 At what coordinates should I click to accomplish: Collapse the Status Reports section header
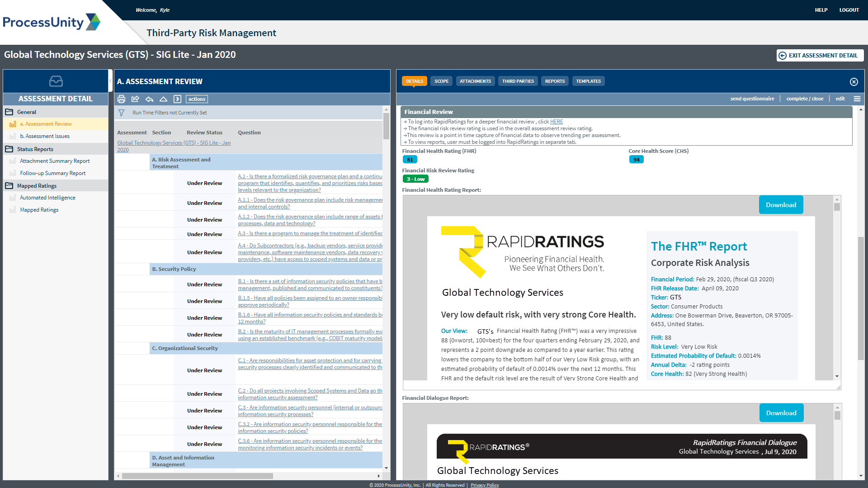[x=56, y=149]
